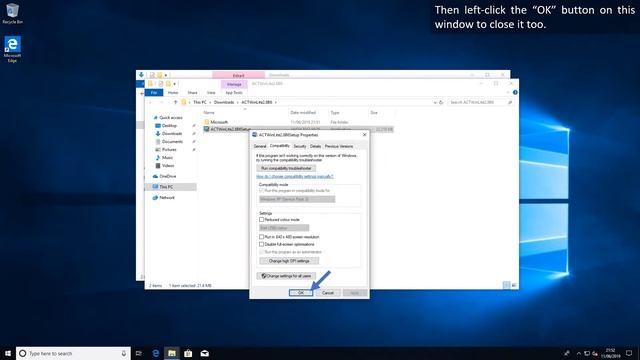Click the Manage contextual ribbon tab
This screenshot has height=360, width=640.
pyautogui.click(x=234, y=84)
